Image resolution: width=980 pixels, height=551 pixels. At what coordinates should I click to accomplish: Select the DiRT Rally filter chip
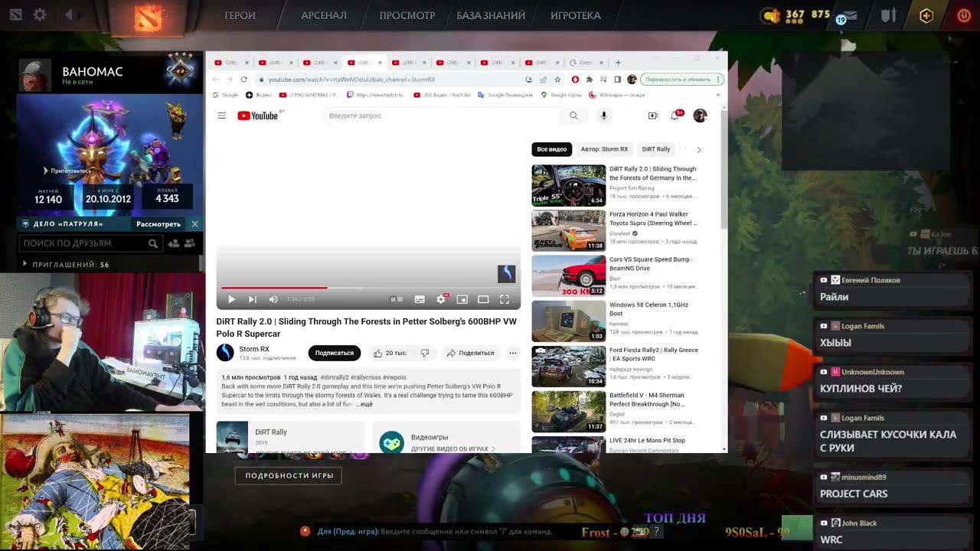pyautogui.click(x=656, y=149)
